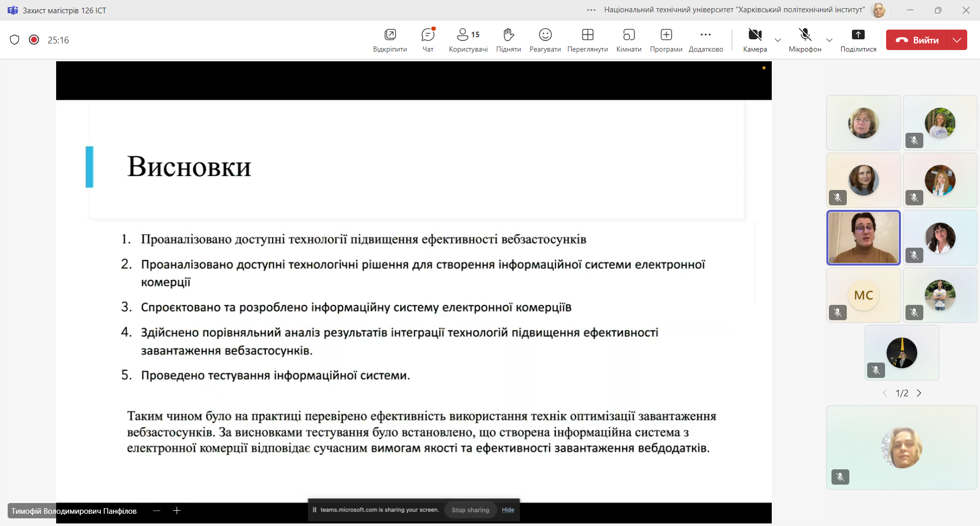Open the profile avatar in title bar

click(878, 10)
